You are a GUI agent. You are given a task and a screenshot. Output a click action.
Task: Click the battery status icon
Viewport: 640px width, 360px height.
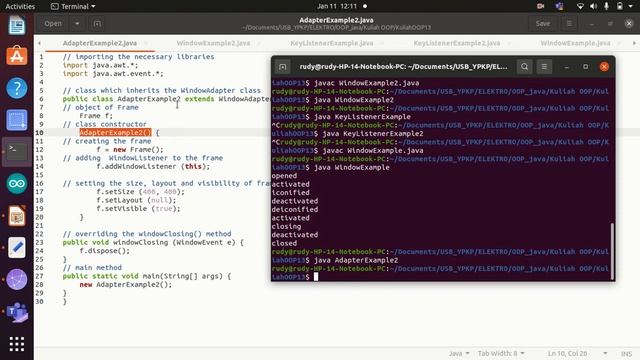click(620, 6)
